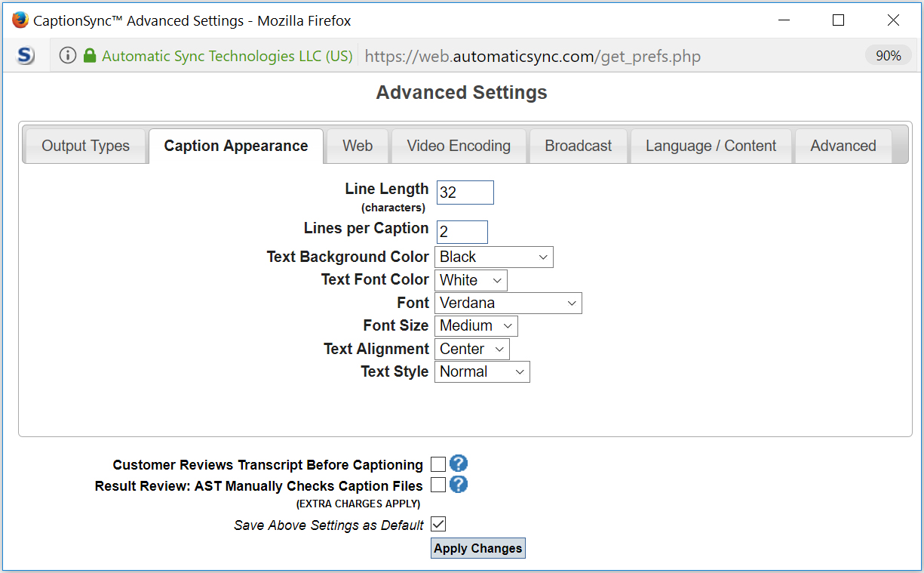Uncheck Save Above Settings as Default
The image size is (924, 573).
438,524
